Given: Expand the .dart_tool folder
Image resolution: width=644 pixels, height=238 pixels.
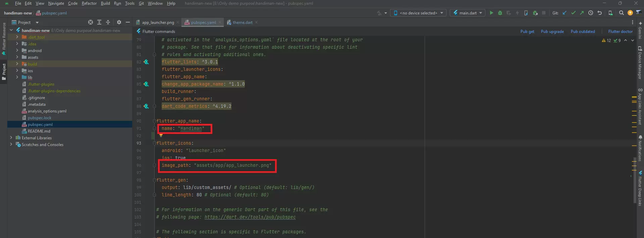Looking at the screenshot, I should point(17,37).
